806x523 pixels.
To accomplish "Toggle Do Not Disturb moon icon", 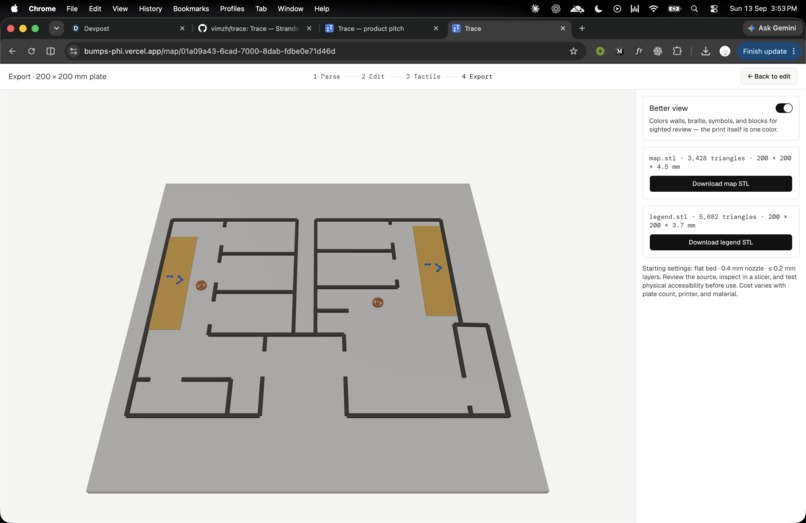I will [598, 9].
